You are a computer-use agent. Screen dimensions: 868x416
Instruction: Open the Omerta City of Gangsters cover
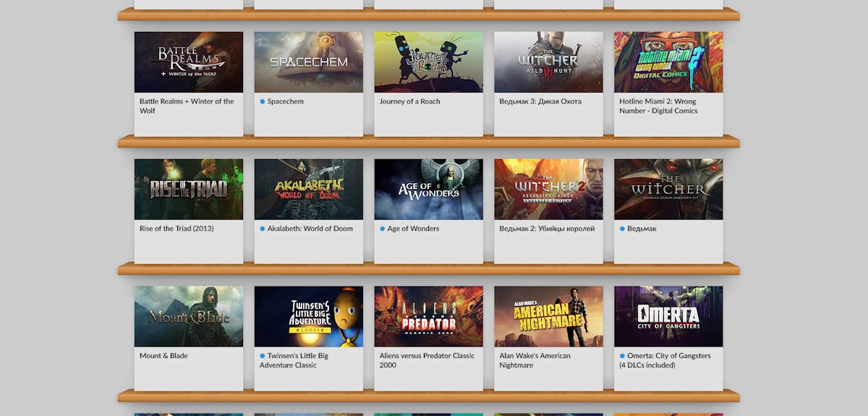(x=669, y=317)
